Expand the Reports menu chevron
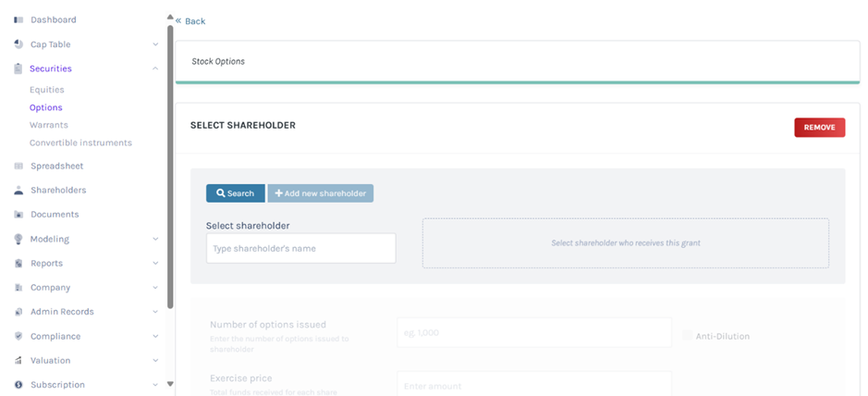The width and height of the screenshot is (868, 396). tap(155, 264)
